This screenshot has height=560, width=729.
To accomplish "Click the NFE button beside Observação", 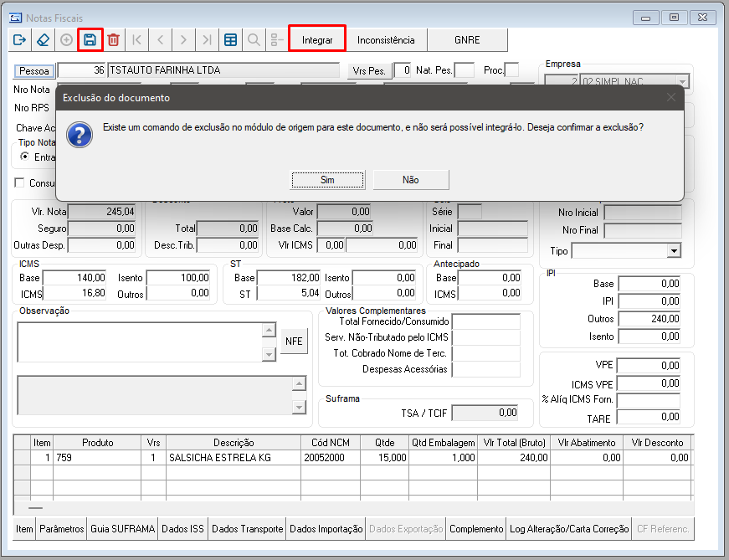I will (x=294, y=342).
